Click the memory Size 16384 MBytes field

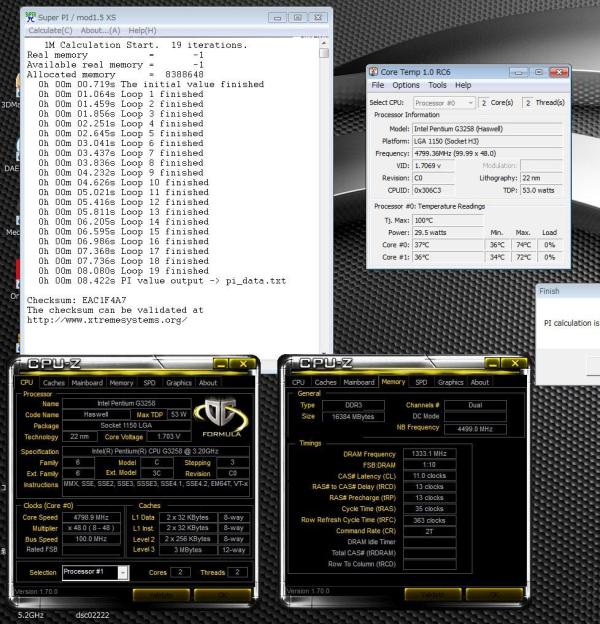click(x=353, y=417)
